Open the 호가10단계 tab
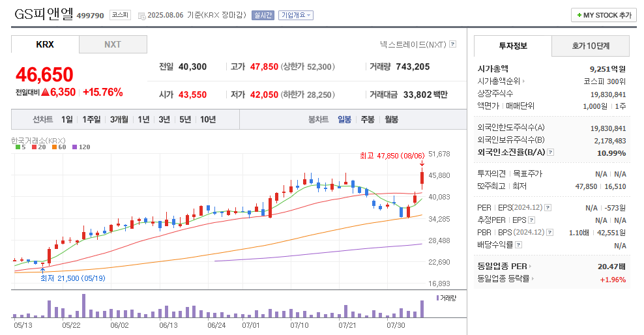 [x=591, y=46]
